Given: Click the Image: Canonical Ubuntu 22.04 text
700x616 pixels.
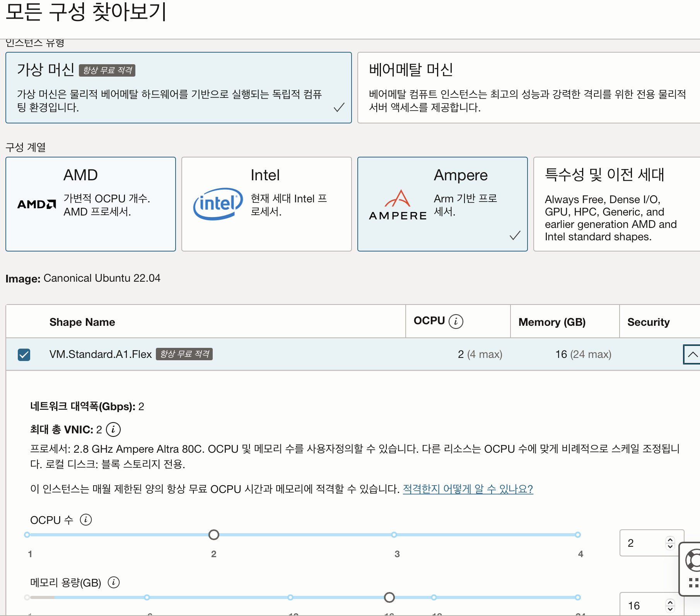Looking at the screenshot, I should click(x=83, y=278).
